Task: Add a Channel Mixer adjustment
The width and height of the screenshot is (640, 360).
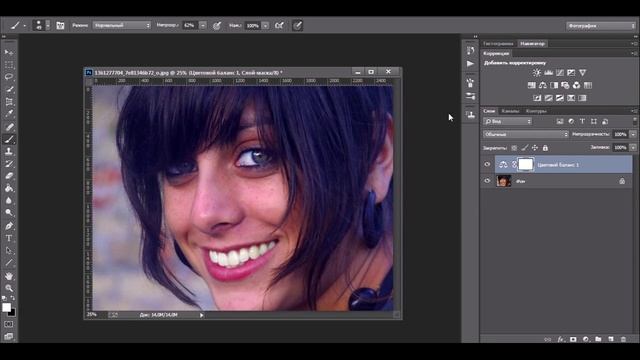Action: [x=576, y=85]
